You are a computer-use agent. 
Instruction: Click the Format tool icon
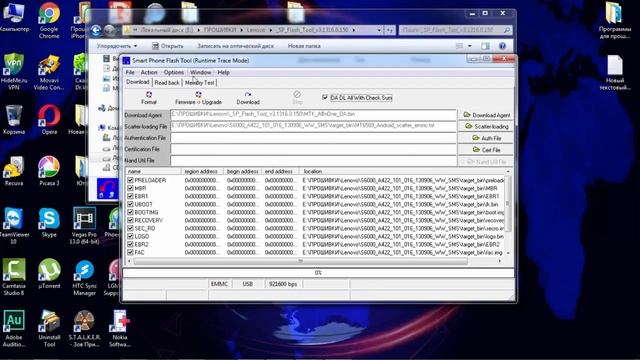pyautogui.click(x=149, y=98)
